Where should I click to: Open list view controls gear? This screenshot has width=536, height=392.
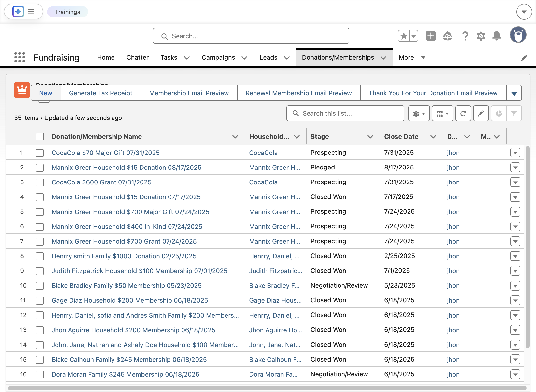(x=419, y=113)
